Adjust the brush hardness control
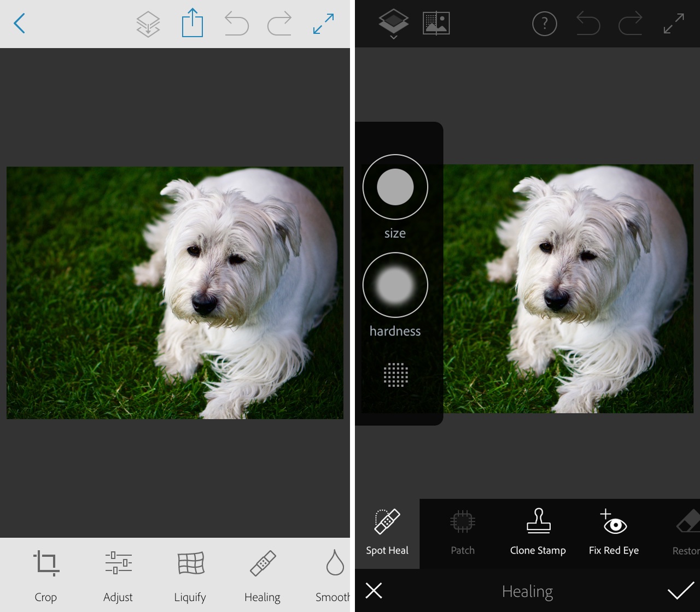 395,285
